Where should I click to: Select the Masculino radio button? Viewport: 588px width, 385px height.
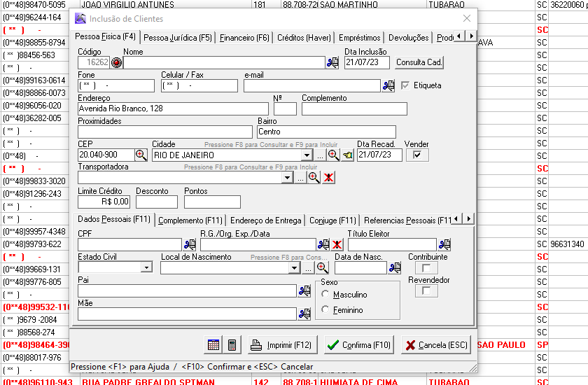click(x=325, y=295)
